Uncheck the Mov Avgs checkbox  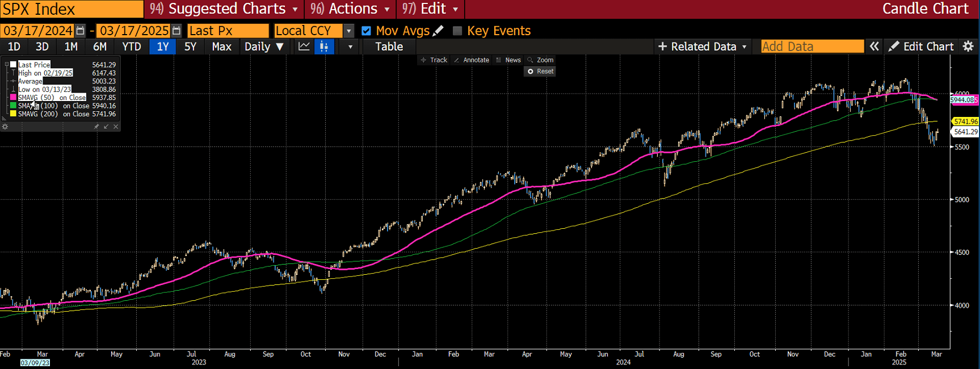(367, 31)
